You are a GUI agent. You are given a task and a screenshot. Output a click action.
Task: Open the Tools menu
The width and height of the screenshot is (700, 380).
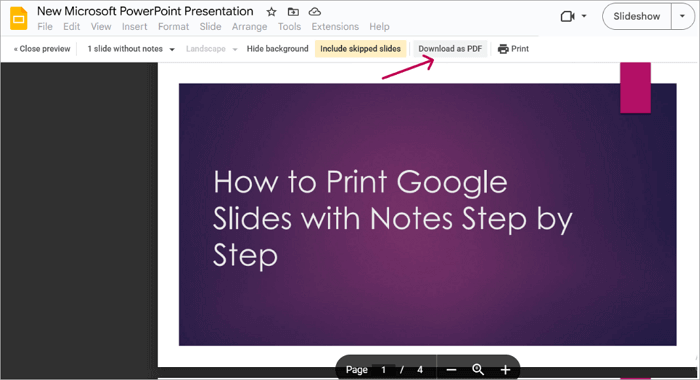pyautogui.click(x=289, y=27)
